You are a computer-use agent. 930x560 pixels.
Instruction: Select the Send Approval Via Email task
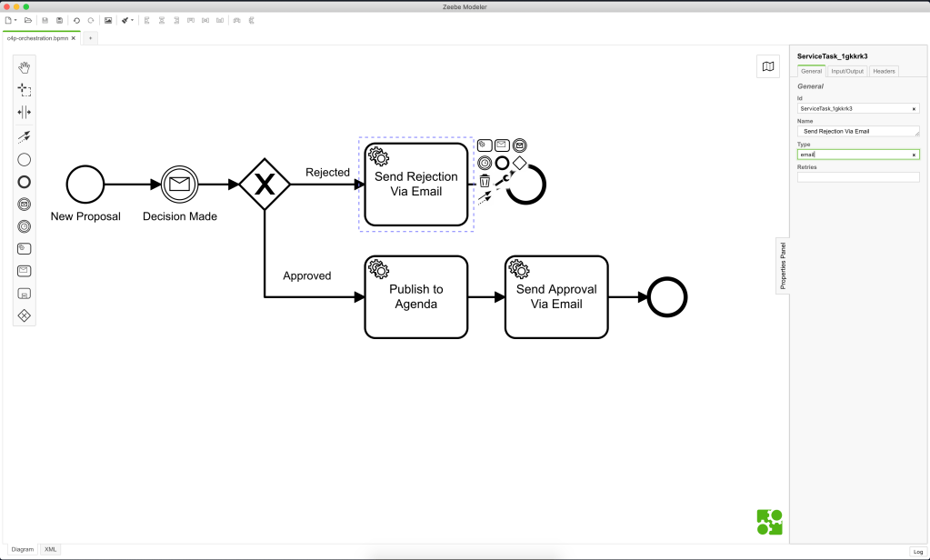[x=556, y=297]
